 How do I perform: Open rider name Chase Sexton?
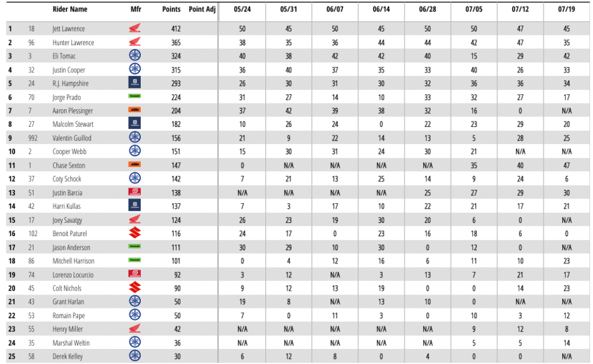pyautogui.click(x=69, y=165)
